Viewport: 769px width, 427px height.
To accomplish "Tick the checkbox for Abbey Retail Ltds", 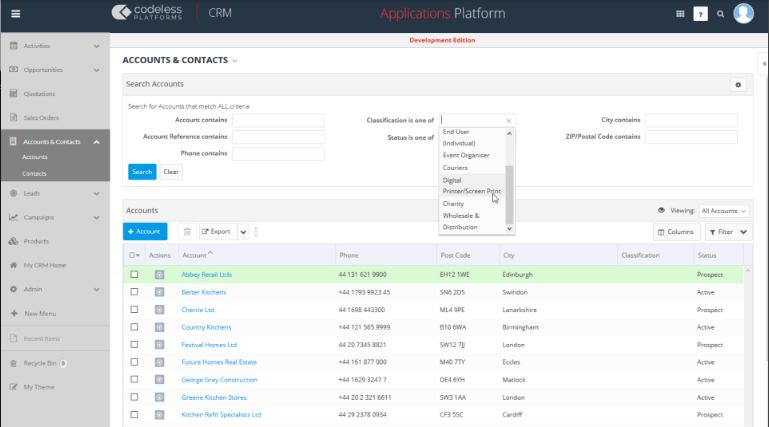I will pos(134,275).
